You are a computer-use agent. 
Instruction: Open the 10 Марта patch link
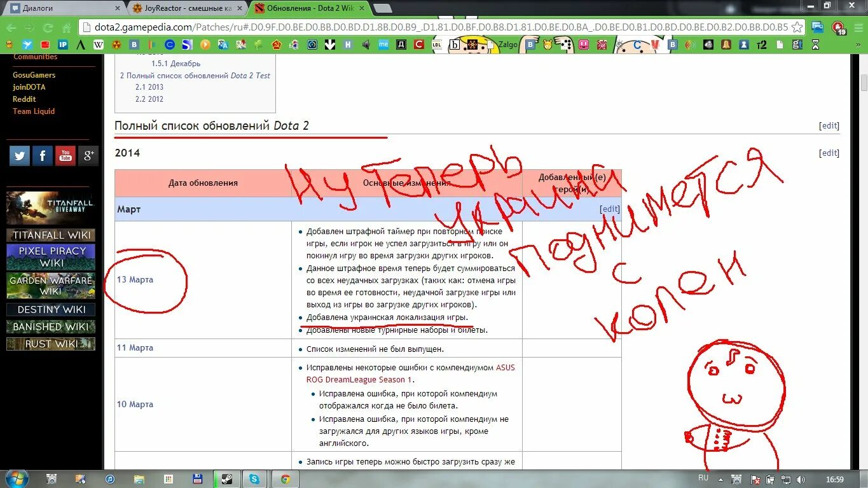click(135, 405)
